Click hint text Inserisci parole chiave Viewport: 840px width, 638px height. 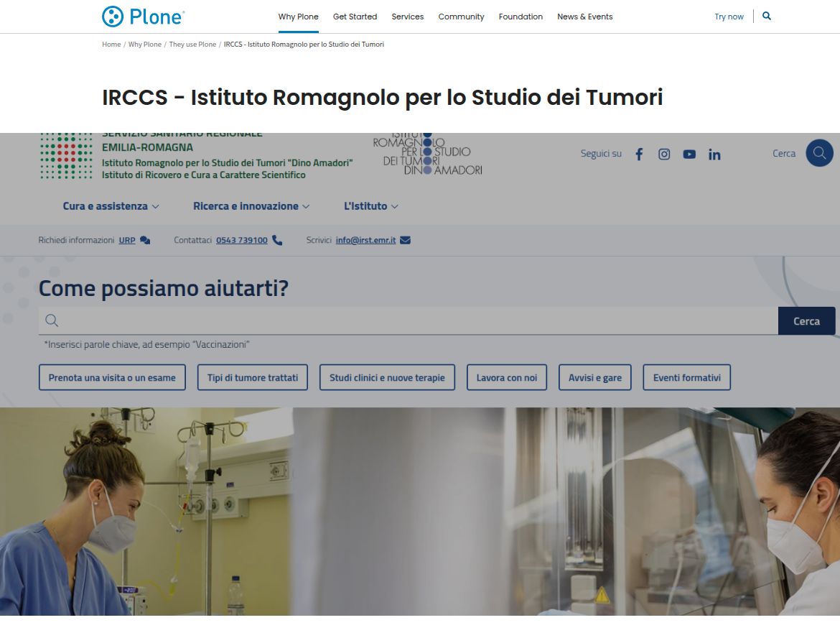tap(146, 344)
